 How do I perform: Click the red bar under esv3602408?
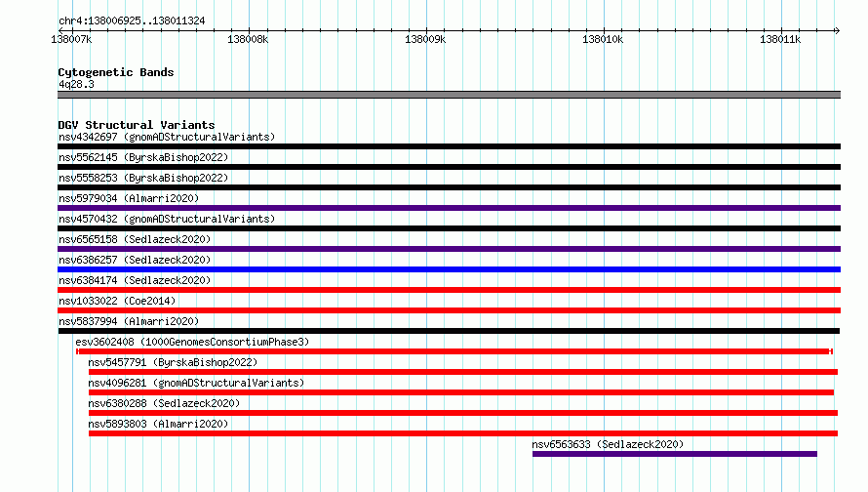coord(454,351)
